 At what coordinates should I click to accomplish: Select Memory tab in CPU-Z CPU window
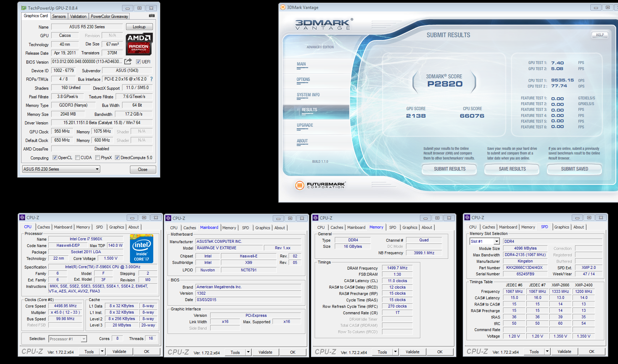pyautogui.click(x=83, y=227)
